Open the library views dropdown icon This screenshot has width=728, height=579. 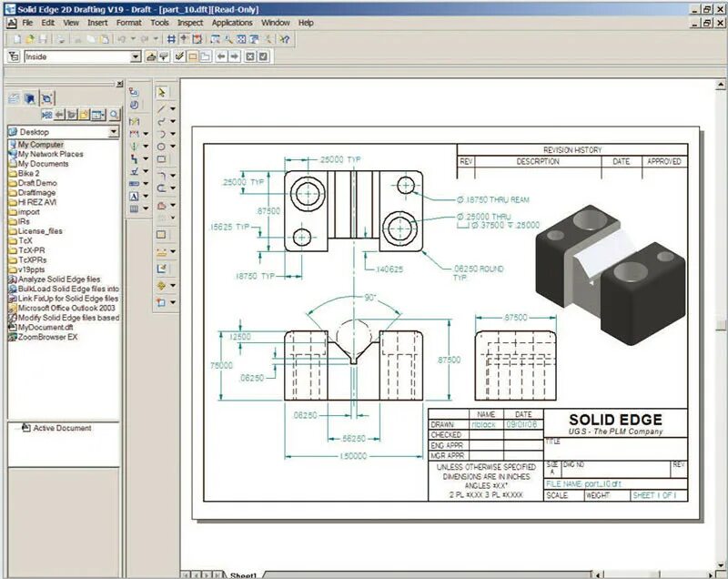coord(98,114)
